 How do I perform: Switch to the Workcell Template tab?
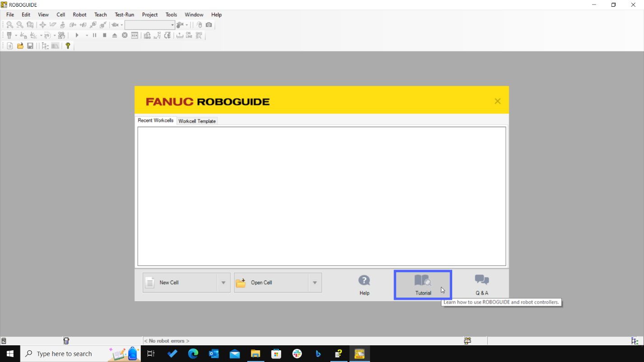[x=197, y=121]
